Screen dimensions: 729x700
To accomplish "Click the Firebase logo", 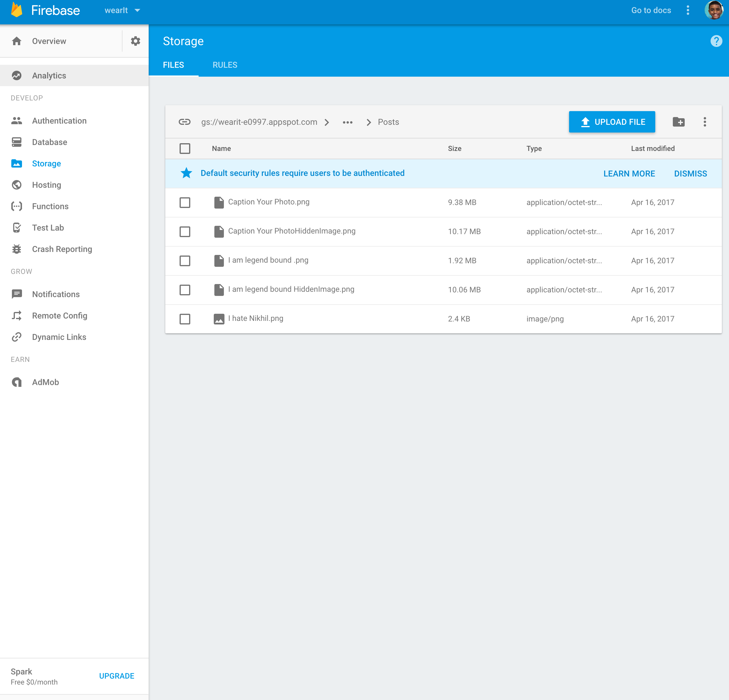I will [x=17, y=10].
